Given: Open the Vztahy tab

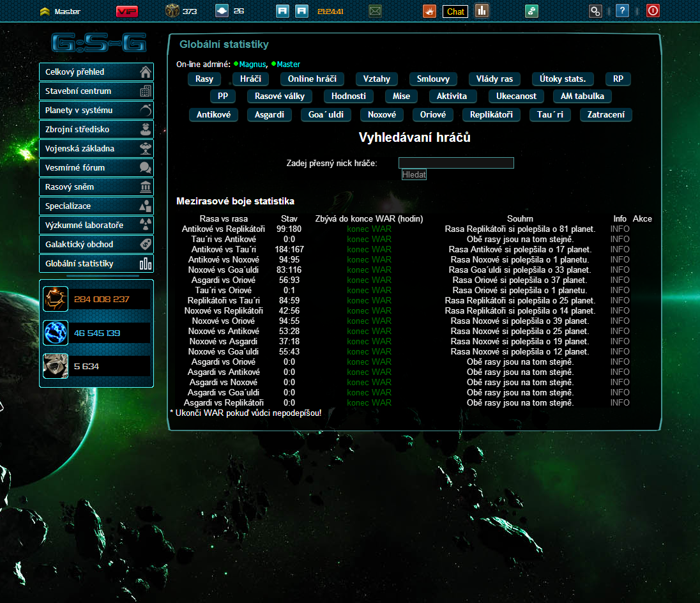Looking at the screenshot, I should pyautogui.click(x=376, y=79).
